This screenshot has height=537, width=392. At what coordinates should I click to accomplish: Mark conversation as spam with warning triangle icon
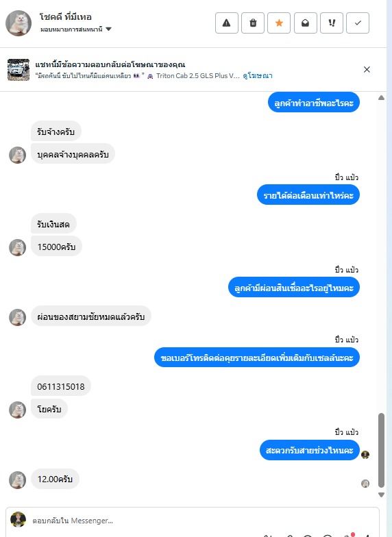coord(226,23)
